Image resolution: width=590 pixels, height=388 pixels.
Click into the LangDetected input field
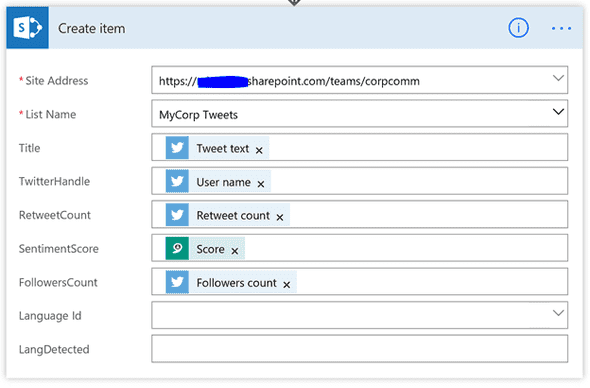[x=359, y=349]
